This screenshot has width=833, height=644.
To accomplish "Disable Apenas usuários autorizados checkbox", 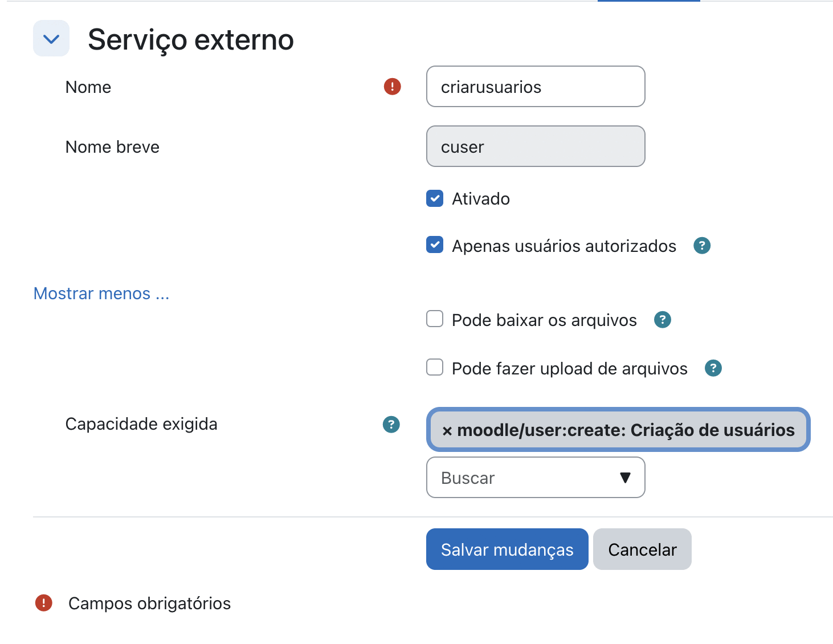I will (435, 245).
